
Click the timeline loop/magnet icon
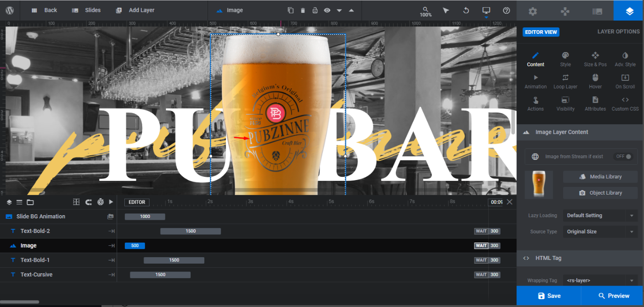click(x=89, y=202)
